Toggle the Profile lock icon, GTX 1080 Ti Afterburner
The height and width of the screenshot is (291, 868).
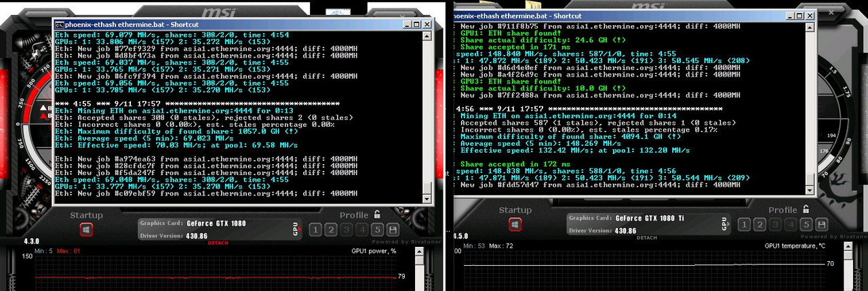[x=806, y=210]
